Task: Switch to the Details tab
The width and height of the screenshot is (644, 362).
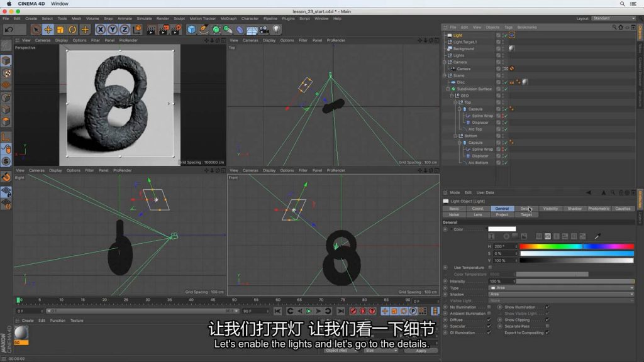Action: pyautogui.click(x=526, y=209)
